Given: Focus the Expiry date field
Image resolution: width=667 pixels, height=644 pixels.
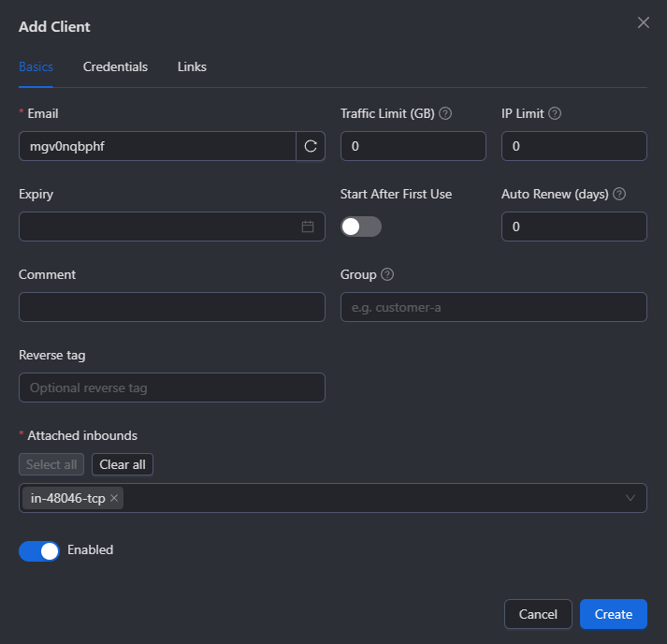Looking at the screenshot, I should click(172, 227).
